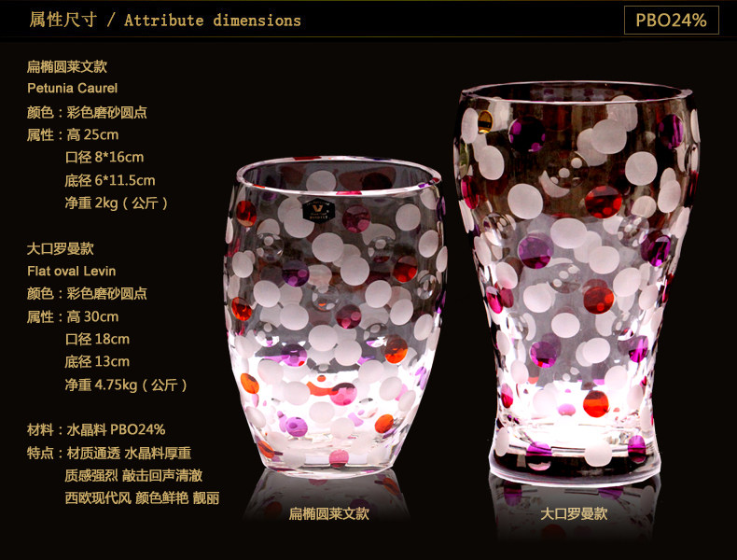Select the tall wide-mouth vase image

[x=577, y=284]
